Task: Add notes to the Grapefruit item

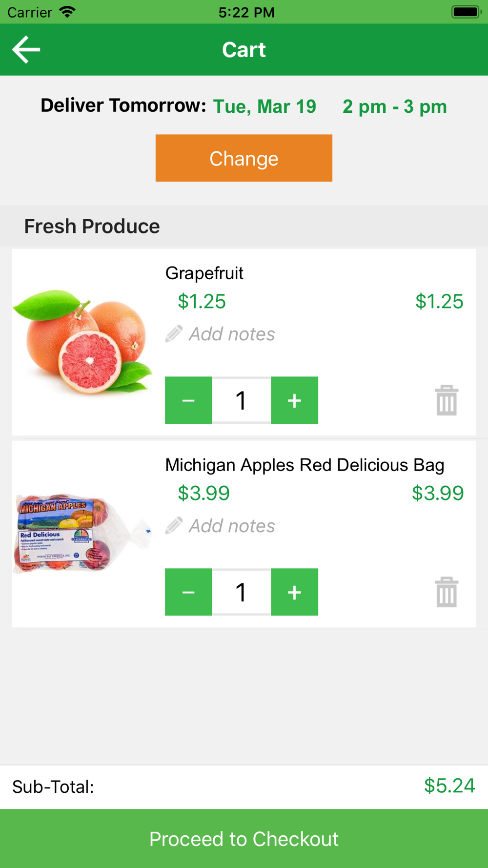Action: [x=232, y=334]
